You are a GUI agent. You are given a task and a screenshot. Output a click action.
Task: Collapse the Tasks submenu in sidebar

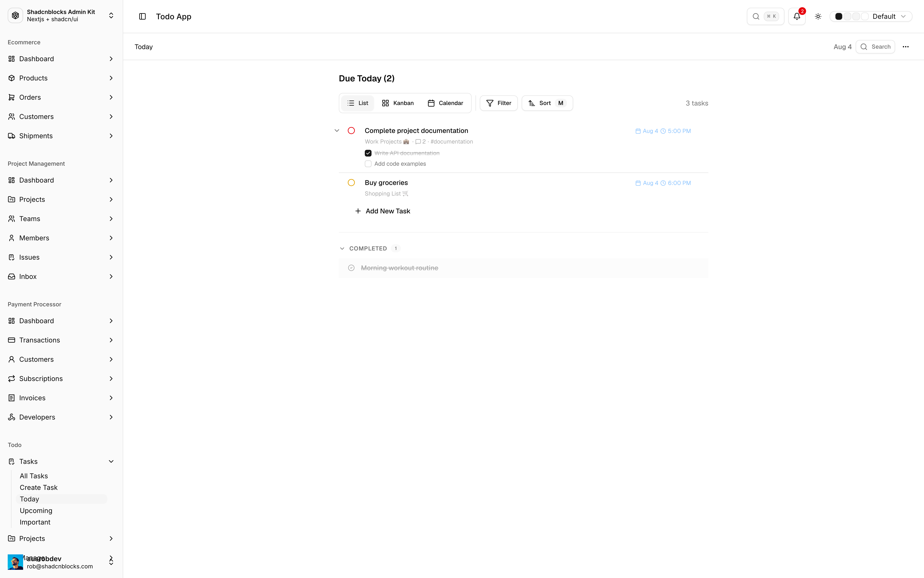click(111, 461)
